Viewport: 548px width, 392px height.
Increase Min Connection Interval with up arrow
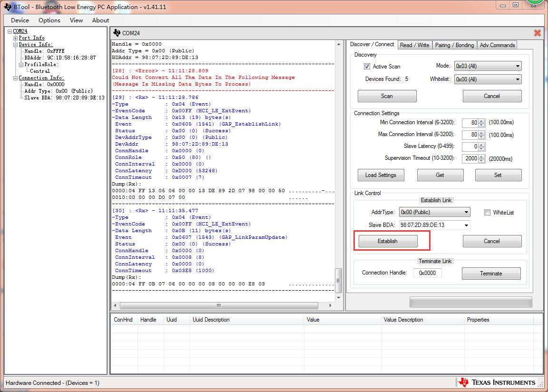click(x=482, y=120)
